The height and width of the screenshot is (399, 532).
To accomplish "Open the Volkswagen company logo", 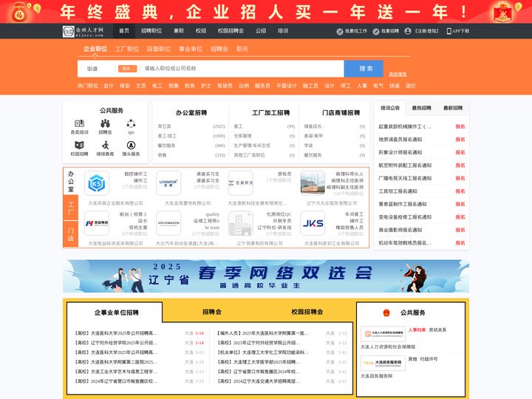I will [x=168, y=223].
